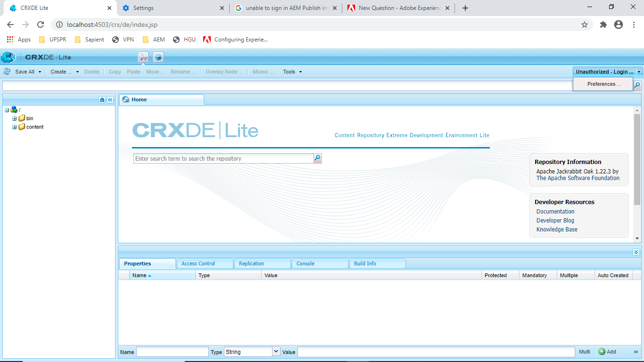Open the Type dropdown showing String

(275, 351)
